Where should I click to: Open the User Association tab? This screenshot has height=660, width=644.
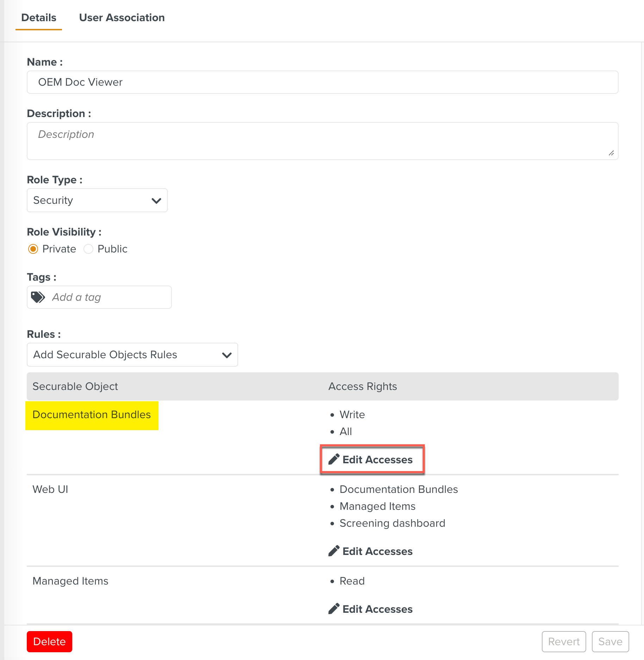(x=122, y=18)
